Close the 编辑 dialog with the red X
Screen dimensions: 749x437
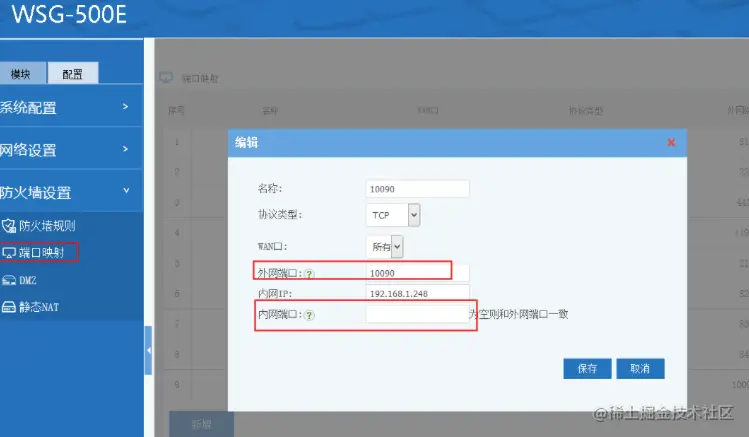pyautogui.click(x=671, y=142)
